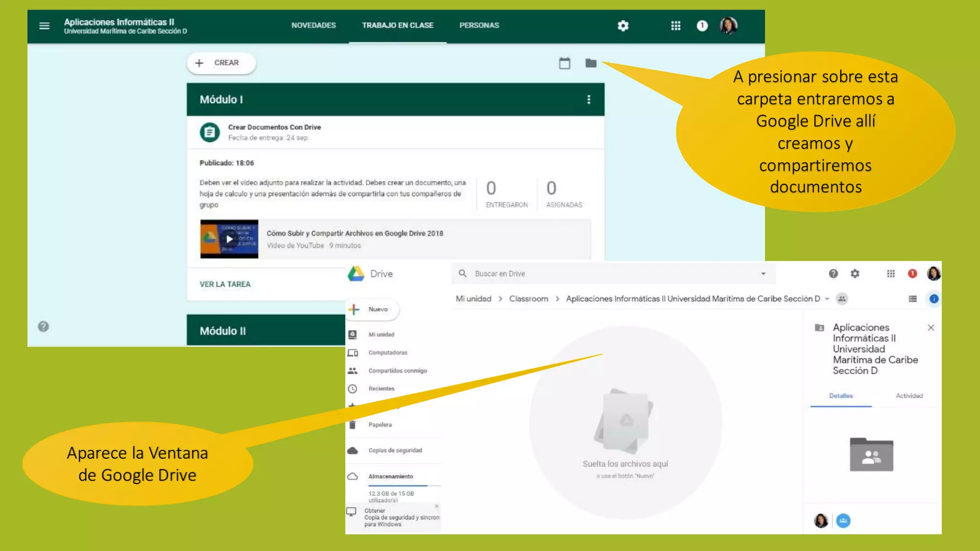Click storage usage bar under Almacenamiento
980x551 pixels.
404,485
